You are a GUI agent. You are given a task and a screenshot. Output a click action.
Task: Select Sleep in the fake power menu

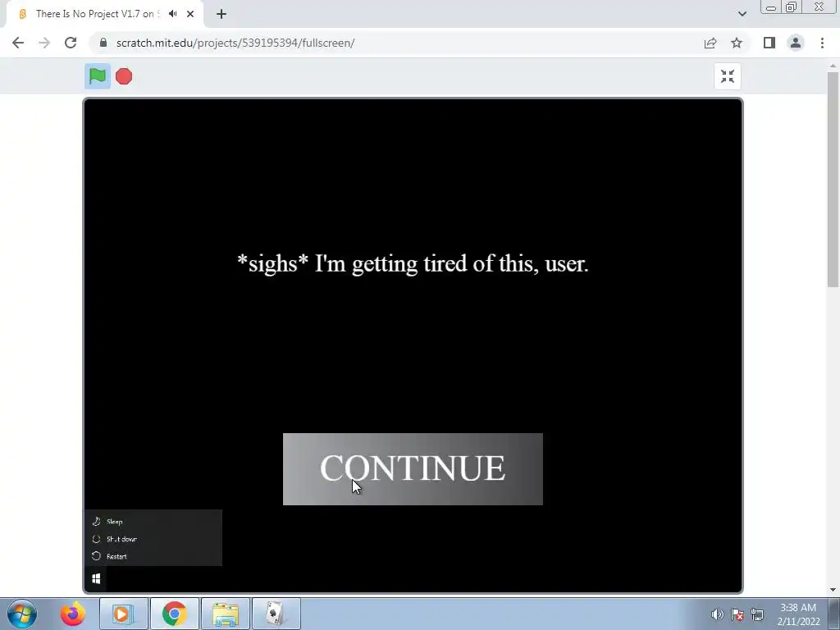[x=153, y=521]
